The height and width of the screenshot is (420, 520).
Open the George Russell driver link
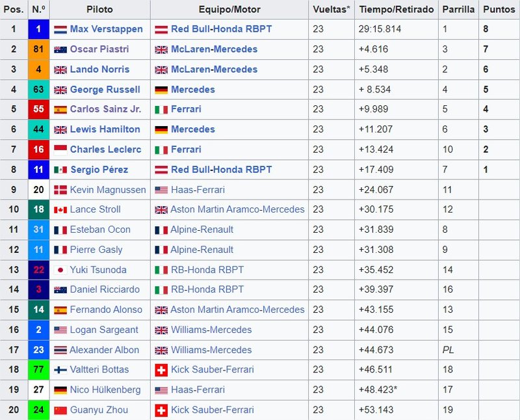pos(105,89)
